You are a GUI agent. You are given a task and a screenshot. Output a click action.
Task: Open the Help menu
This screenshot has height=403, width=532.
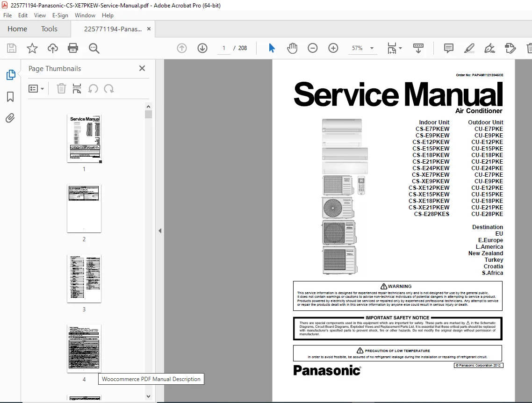[x=108, y=15]
